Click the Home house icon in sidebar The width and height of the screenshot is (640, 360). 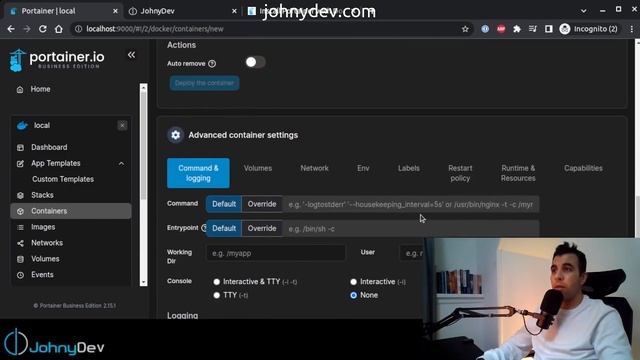[x=20, y=89]
